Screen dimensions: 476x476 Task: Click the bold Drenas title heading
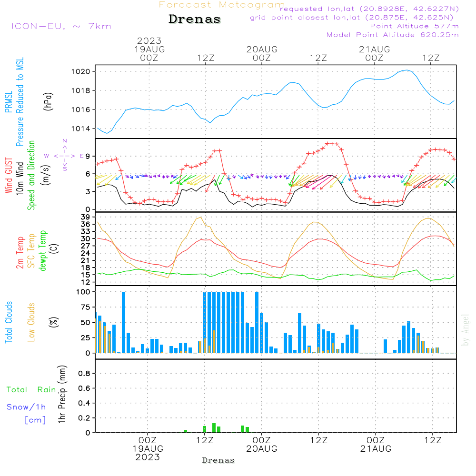pyautogui.click(x=195, y=20)
